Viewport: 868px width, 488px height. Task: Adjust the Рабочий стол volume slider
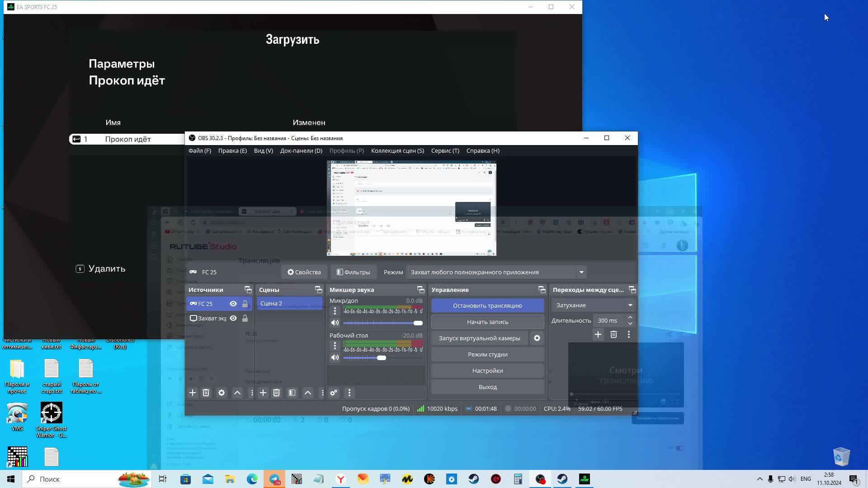(x=382, y=357)
